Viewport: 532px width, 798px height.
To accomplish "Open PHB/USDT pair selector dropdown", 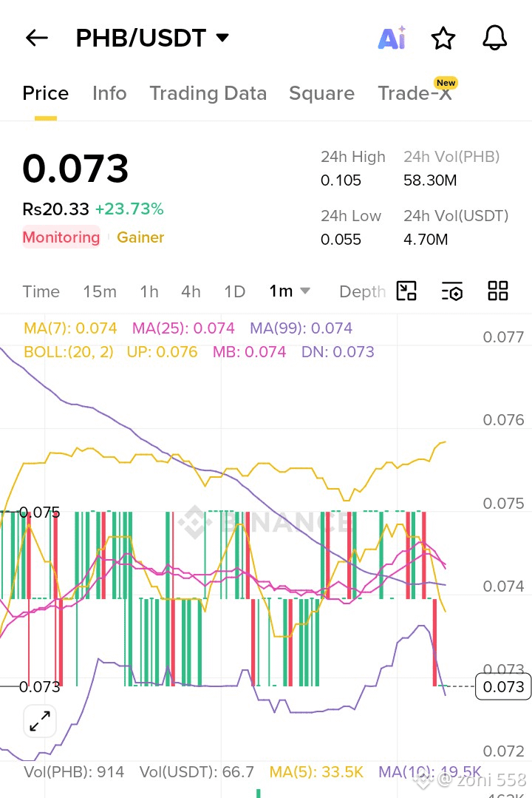I will [152, 38].
